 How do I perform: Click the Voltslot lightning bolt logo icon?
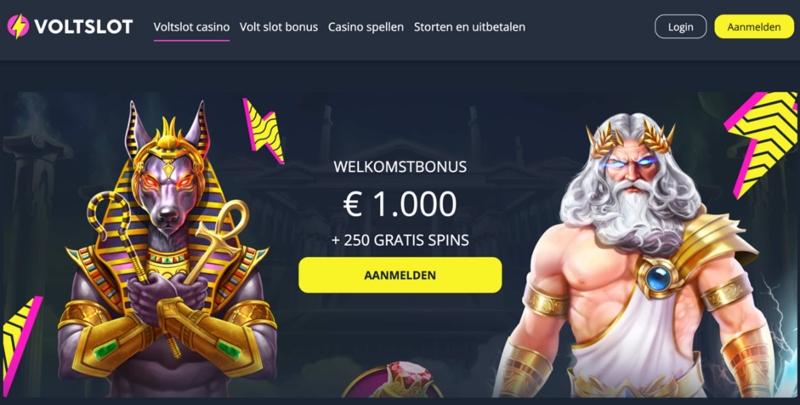(x=18, y=27)
